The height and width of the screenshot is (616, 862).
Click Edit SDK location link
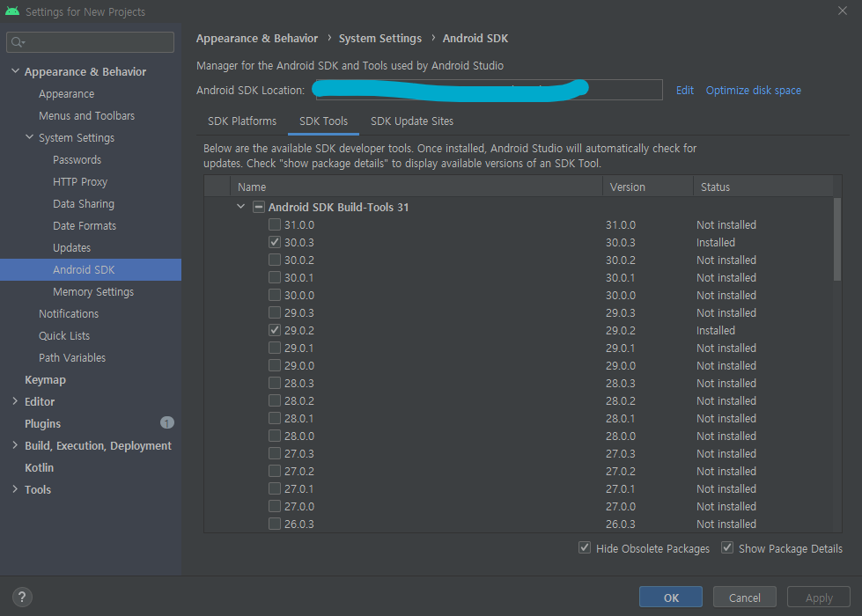[x=684, y=90]
